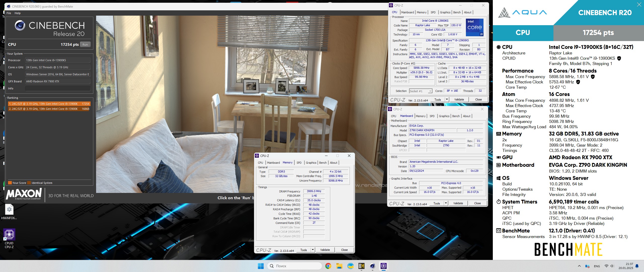Viewport: 644px width, 272px height.
Task: Click the Your Score orange legend swatch
Action: (x=10, y=183)
